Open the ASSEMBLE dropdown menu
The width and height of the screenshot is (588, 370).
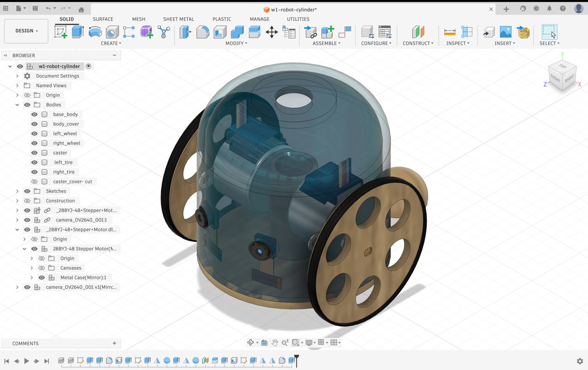[x=327, y=44]
